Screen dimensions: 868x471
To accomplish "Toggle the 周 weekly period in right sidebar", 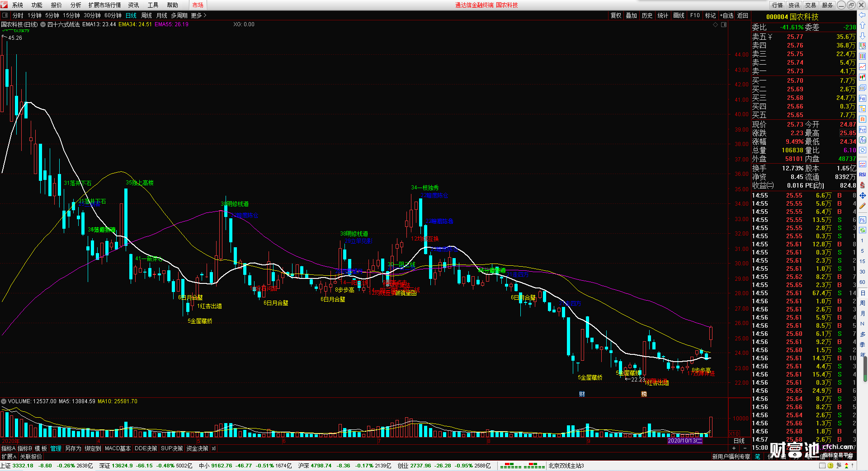I will [863, 303].
